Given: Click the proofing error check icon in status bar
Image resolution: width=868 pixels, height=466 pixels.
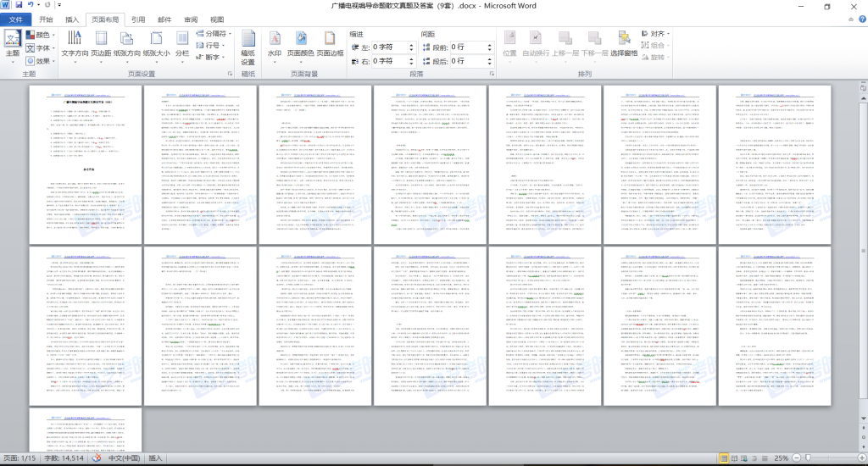Looking at the screenshot, I should point(97,458).
